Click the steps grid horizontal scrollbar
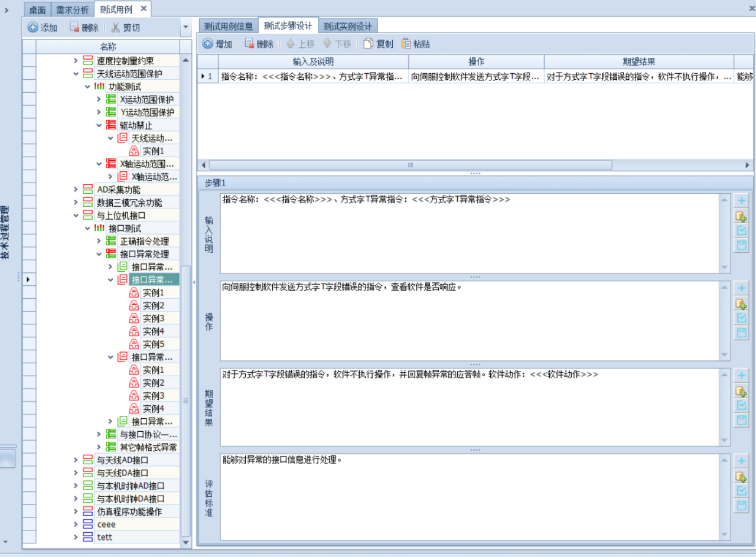 pos(410,165)
